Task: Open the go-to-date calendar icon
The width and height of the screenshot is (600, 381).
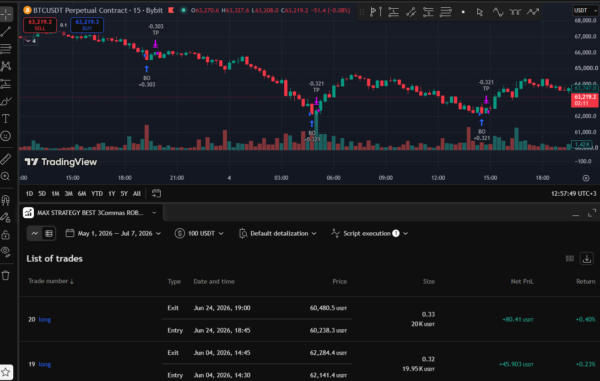Action: [156, 193]
